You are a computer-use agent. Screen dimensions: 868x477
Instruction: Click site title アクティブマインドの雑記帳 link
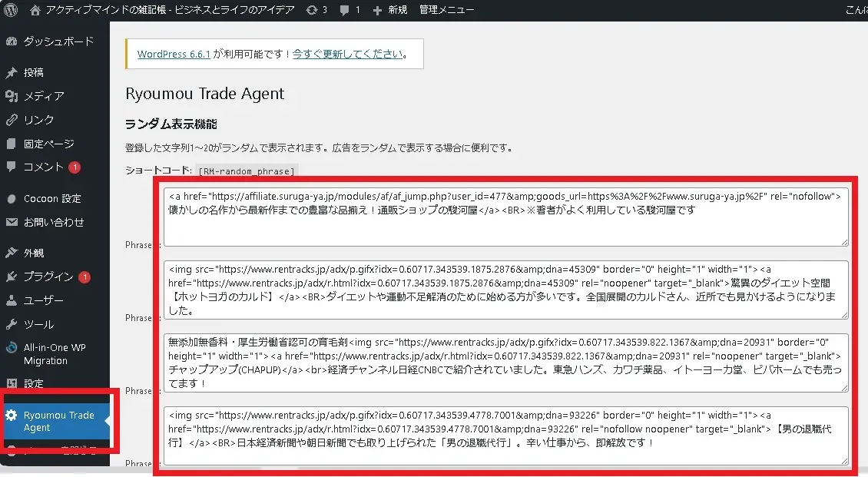click(170, 10)
